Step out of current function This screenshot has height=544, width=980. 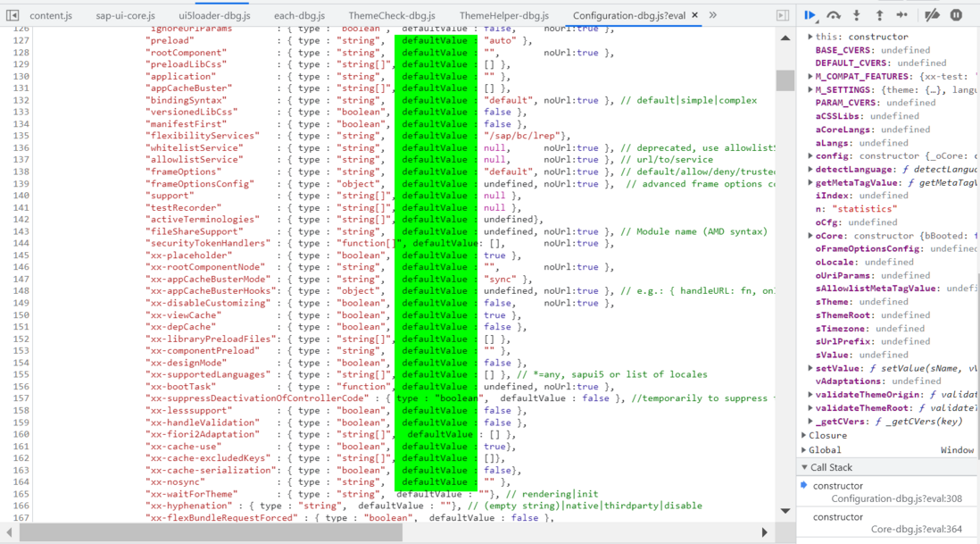(879, 15)
